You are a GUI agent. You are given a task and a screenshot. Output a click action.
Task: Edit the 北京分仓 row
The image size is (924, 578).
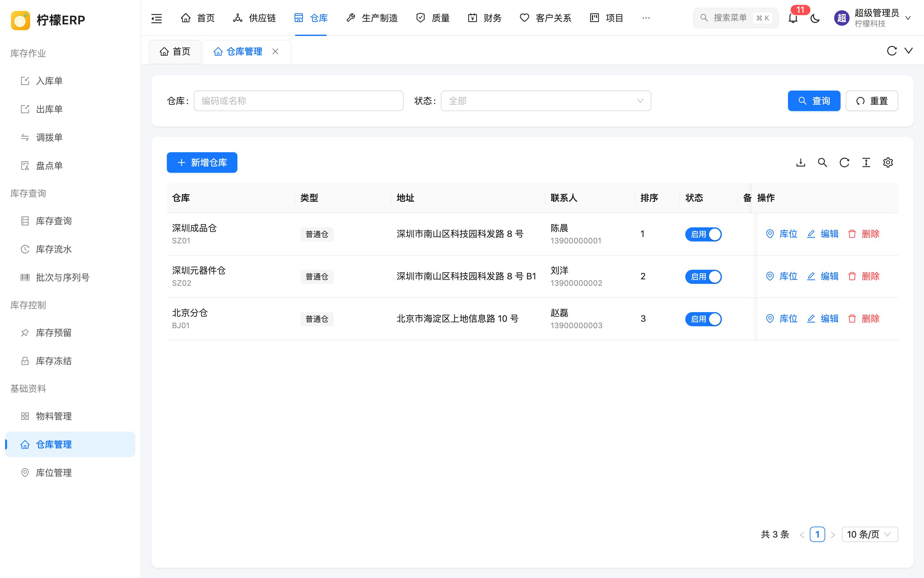[823, 319]
